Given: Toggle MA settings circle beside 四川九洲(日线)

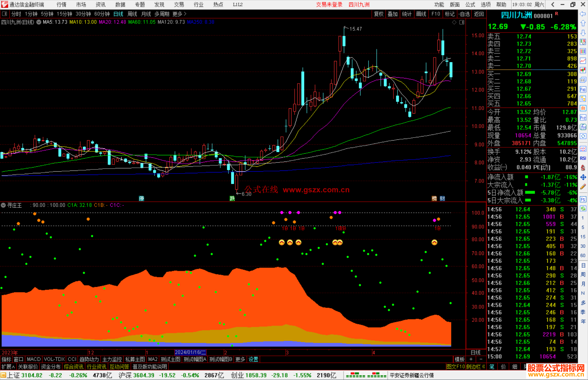Looking at the screenshot, I should click(39, 22).
